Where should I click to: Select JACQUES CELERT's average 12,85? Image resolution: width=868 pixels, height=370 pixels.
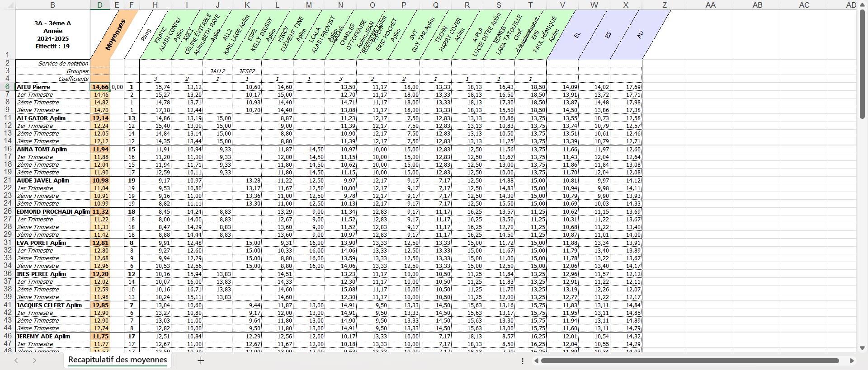[100, 305]
